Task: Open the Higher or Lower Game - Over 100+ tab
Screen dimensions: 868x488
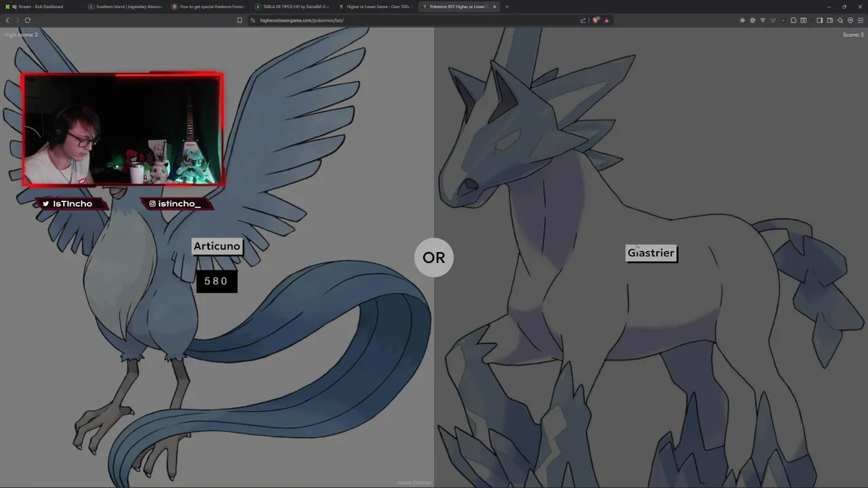Action: click(376, 7)
